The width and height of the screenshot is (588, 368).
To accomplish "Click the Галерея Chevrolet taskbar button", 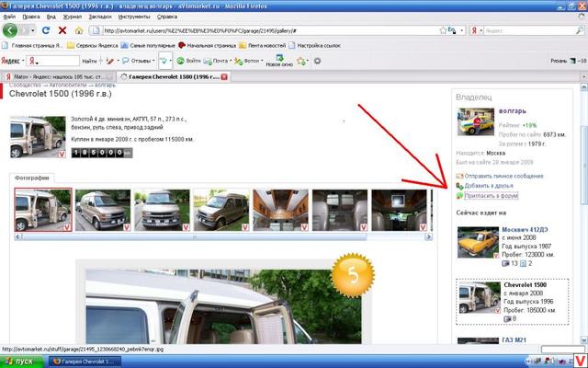I will [85, 362].
